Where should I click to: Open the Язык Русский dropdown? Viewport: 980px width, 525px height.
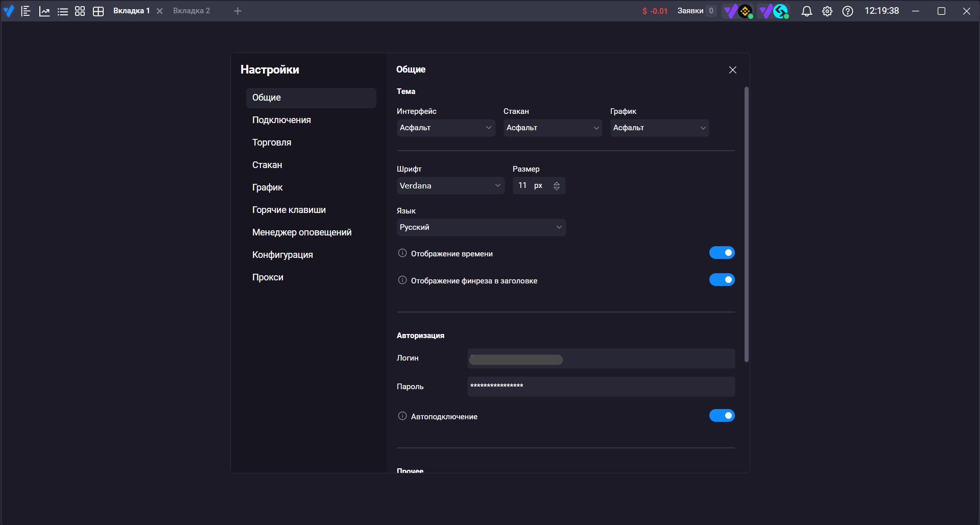tap(481, 227)
